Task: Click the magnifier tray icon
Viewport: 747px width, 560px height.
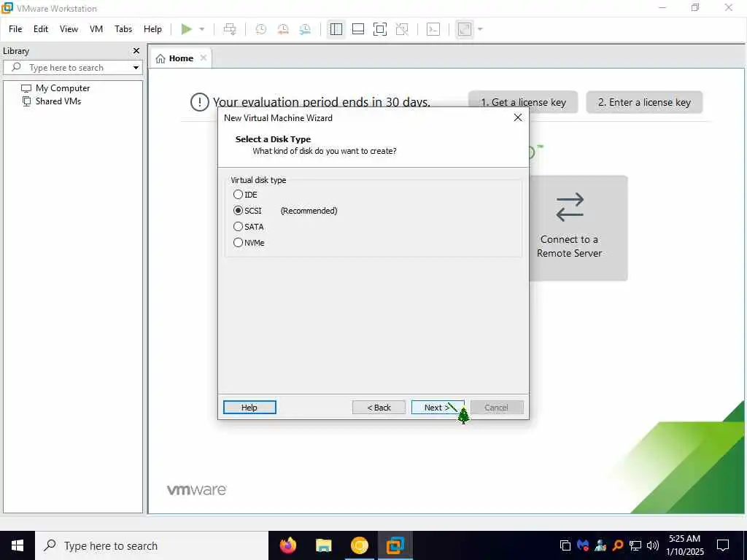Action: pyautogui.click(x=618, y=545)
